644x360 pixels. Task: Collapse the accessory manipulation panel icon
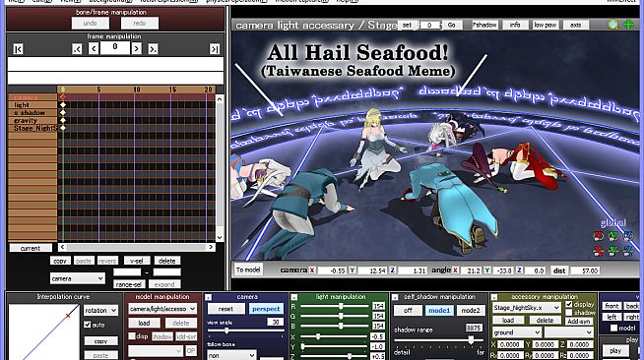[x=494, y=297]
